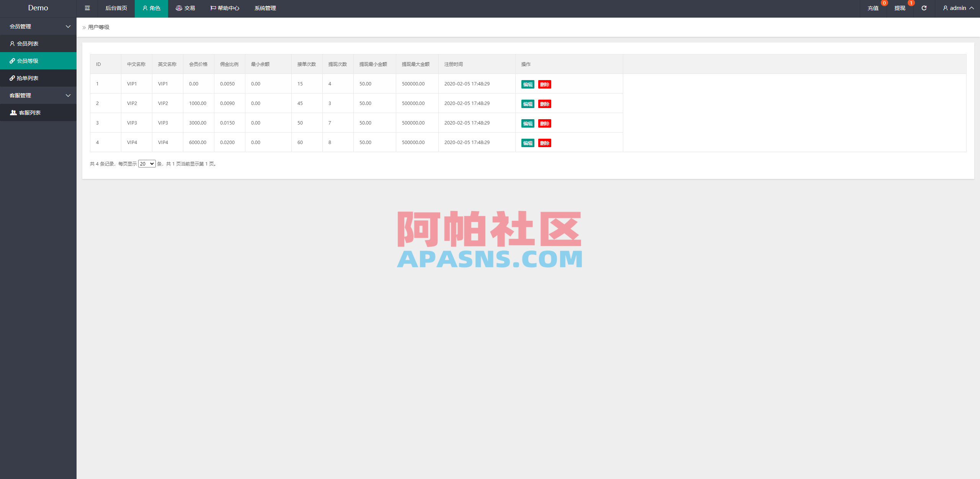
Task: Click the scales icon on 交易 tab
Action: pos(178,8)
